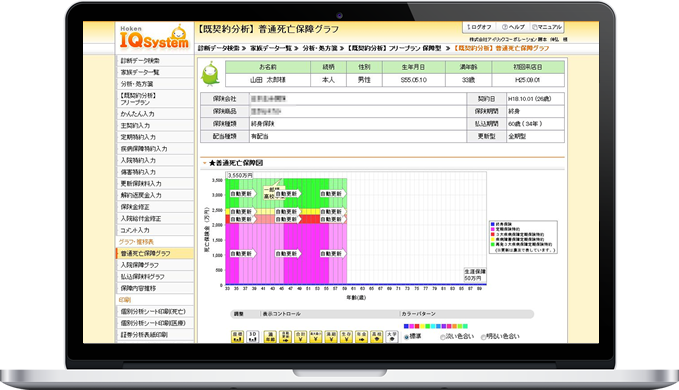Click the マニュアル button
Screen dimensions: 679x390
click(547, 27)
